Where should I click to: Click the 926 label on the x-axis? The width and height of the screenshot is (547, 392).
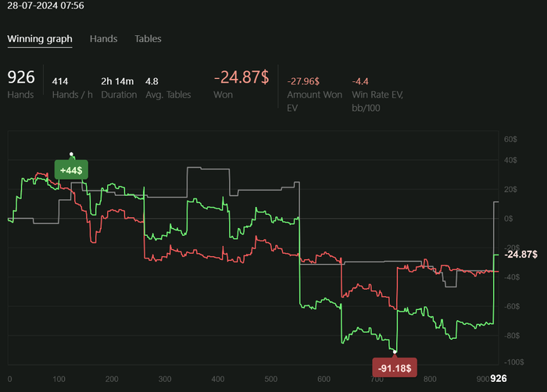coord(499,379)
